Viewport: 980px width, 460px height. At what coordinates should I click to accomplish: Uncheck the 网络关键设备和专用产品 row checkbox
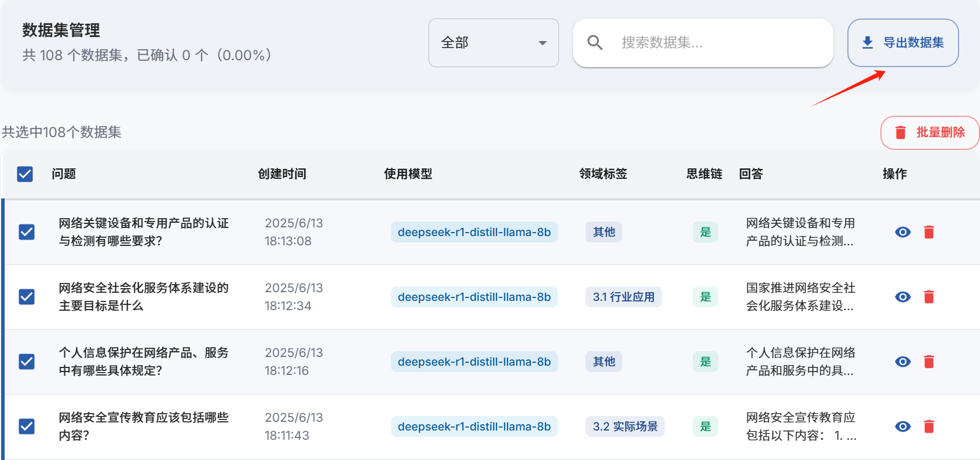27,232
